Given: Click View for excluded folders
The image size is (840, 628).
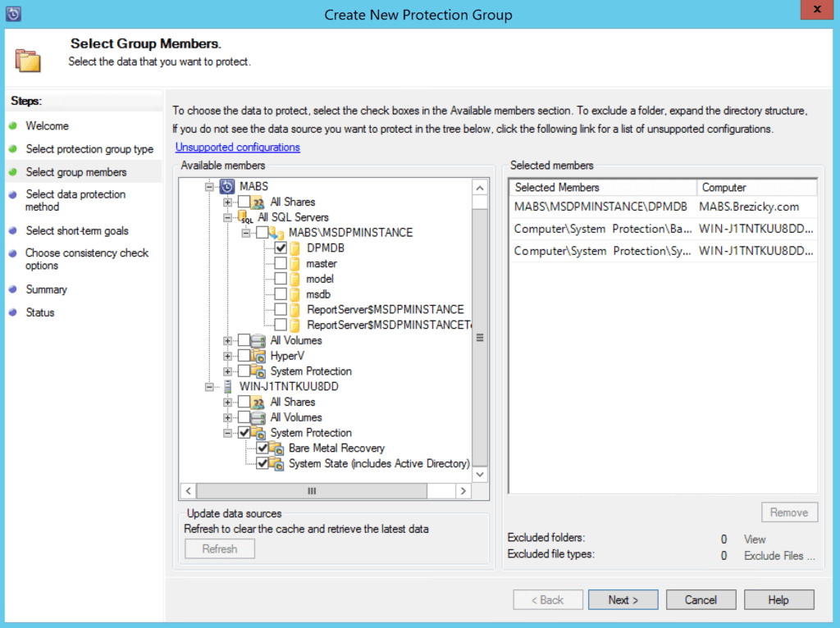Looking at the screenshot, I should pos(755,539).
